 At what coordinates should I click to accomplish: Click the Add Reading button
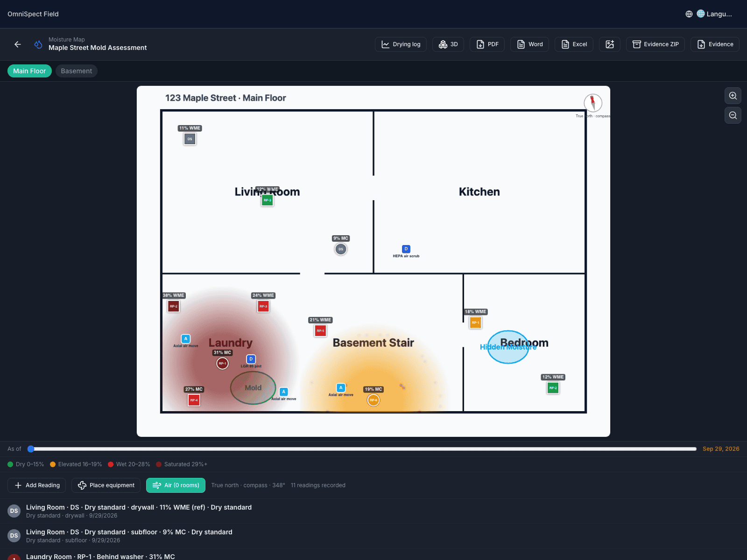[37, 485]
